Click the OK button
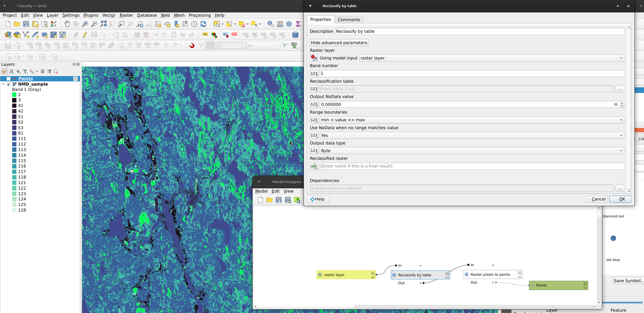This screenshot has height=313, width=644. click(x=620, y=199)
